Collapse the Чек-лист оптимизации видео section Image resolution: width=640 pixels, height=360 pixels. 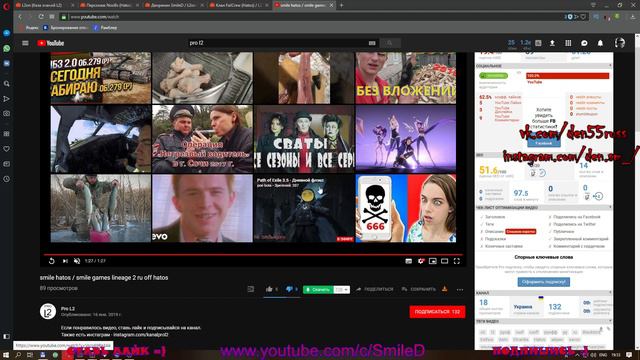611,207
